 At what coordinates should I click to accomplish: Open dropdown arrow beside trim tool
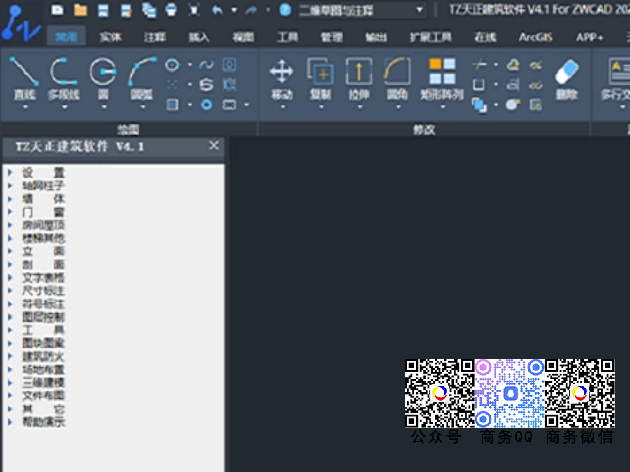tap(496, 65)
